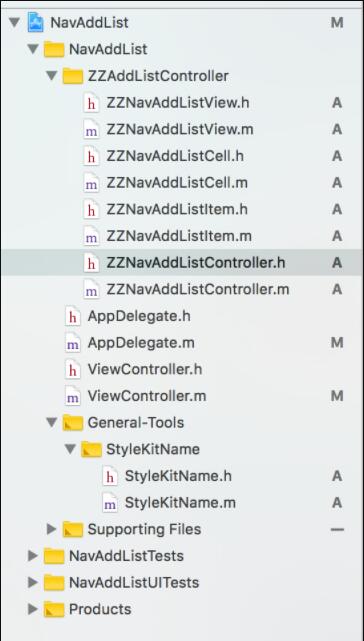Click the Products folder icon
This screenshot has height=641, width=364.
tap(54, 610)
